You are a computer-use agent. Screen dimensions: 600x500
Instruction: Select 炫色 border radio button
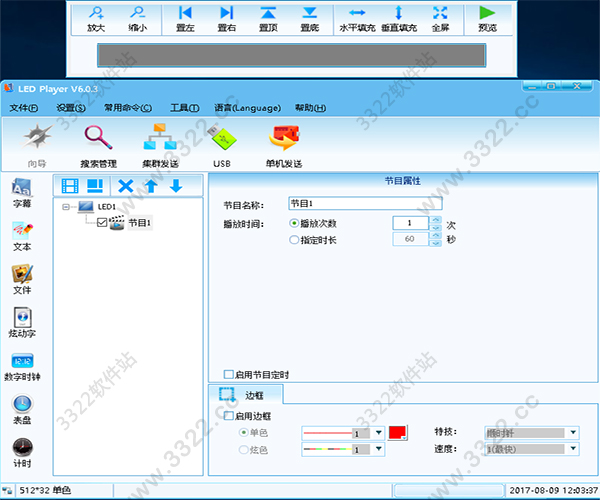pyautogui.click(x=243, y=450)
